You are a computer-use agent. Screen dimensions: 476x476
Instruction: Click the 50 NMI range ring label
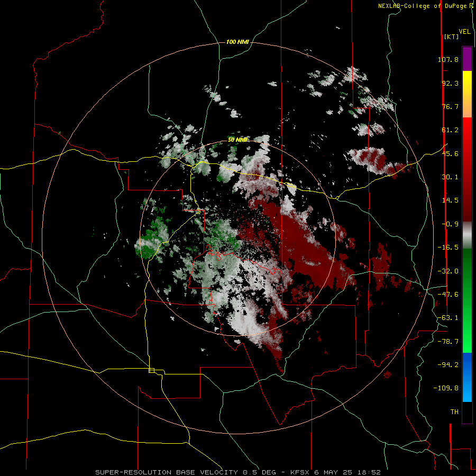(x=237, y=140)
